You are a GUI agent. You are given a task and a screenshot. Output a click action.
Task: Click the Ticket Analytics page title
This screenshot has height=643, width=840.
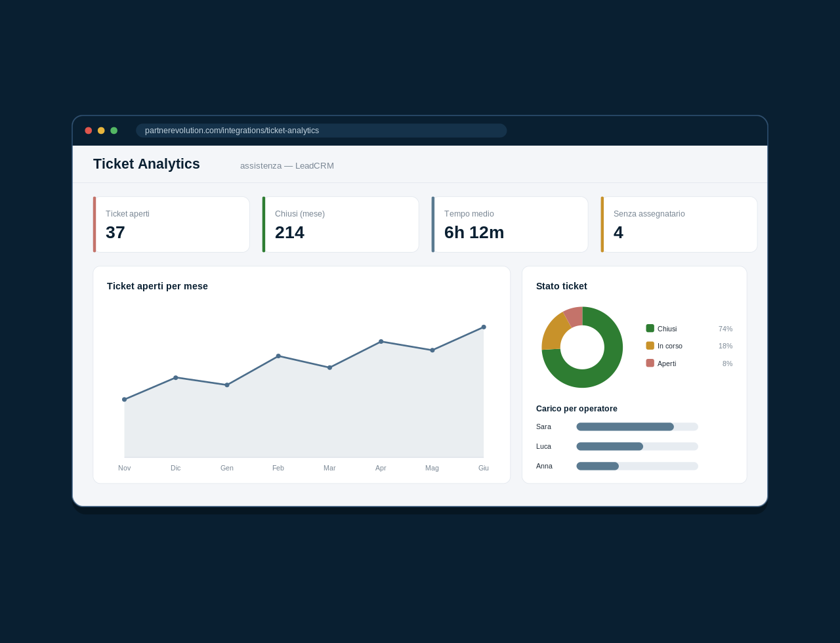[x=146, y=164]
